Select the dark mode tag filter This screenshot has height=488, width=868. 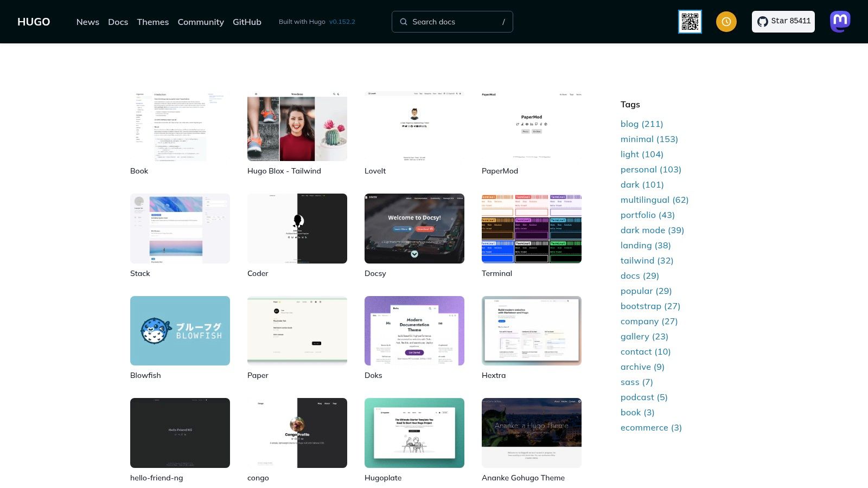652,230
